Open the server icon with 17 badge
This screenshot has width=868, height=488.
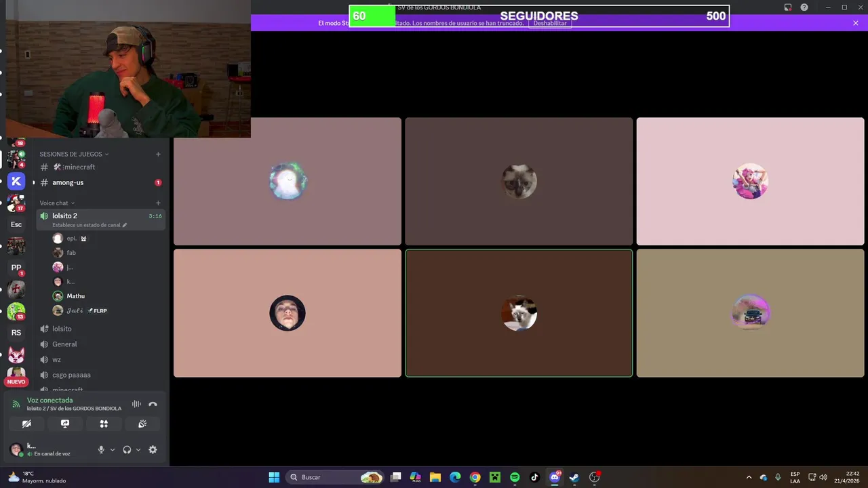pyautogui.click(x=16, y=203)
